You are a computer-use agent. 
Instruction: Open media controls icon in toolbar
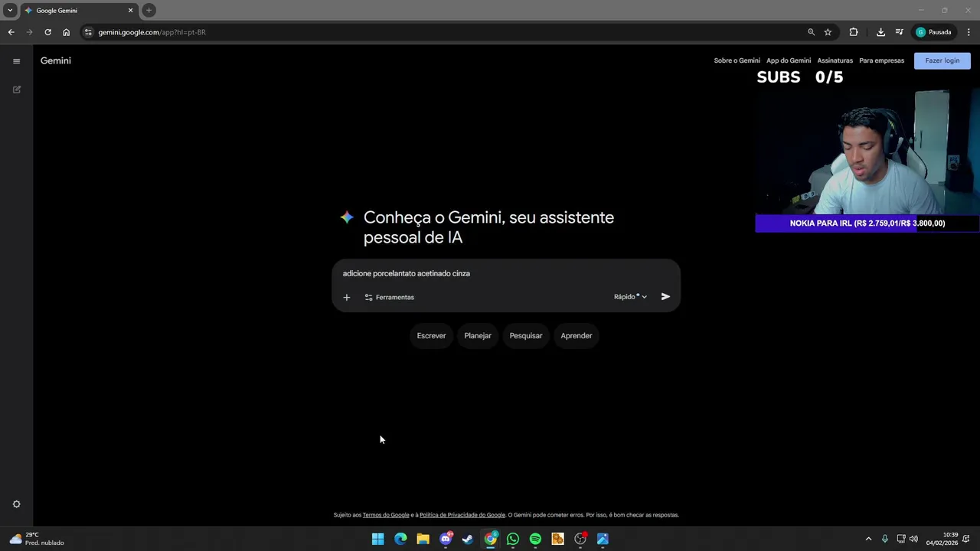coord(900,32)
